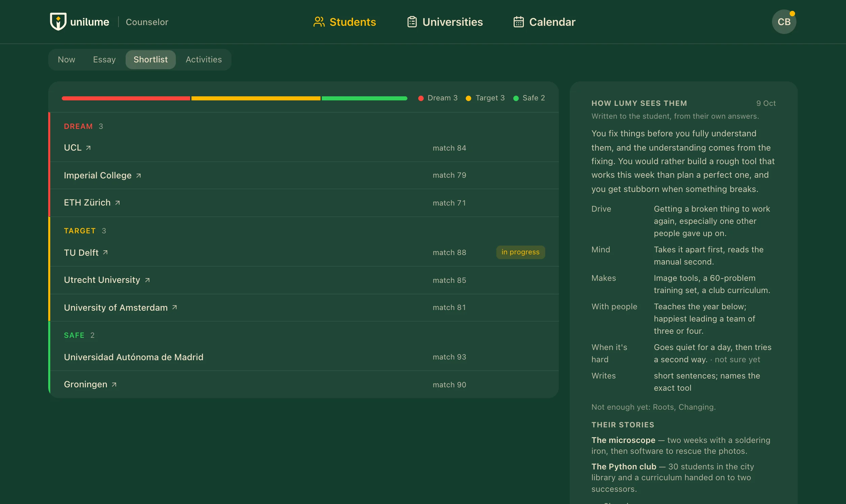Open the external link arrow next to UCL
Viewport: 846px width, 504px height.
pyautogui.click(x=88, y=148)
